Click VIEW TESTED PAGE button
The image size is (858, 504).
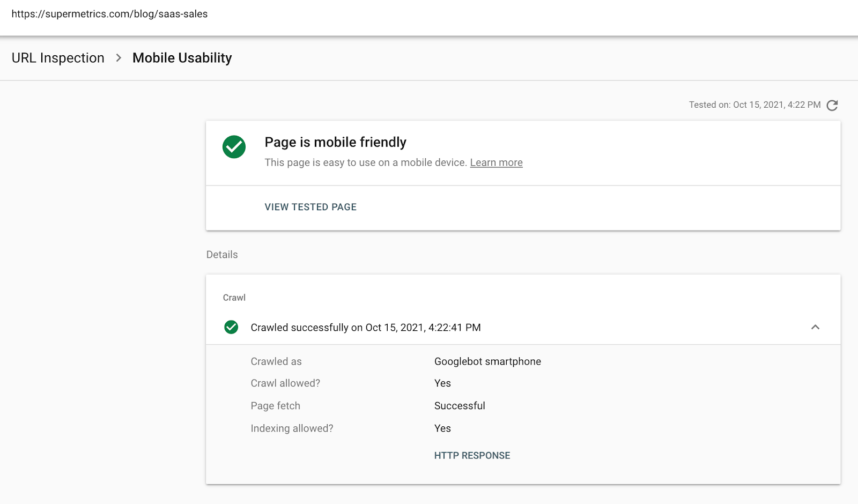pyautogui.click(x=310, y=207)
